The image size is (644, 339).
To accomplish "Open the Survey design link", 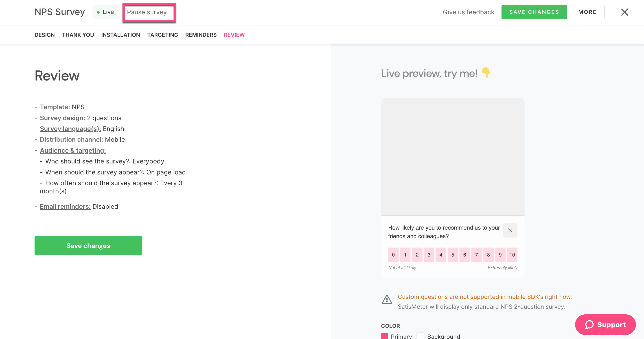I will pyautogui.click(x=63, y=118).
